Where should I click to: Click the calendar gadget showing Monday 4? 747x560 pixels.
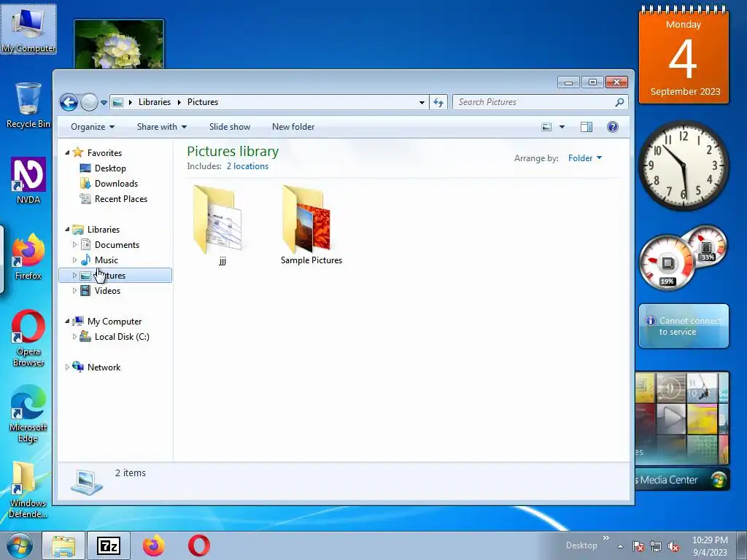684,55
